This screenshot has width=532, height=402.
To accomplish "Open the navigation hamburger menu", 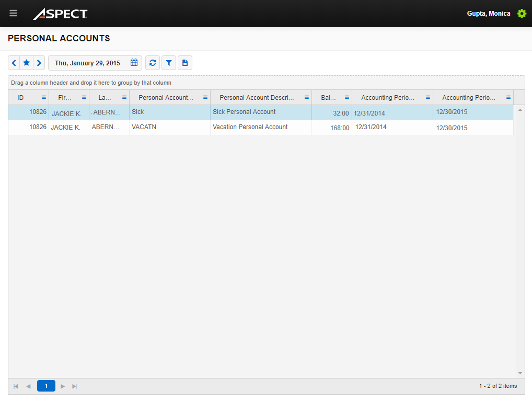I will coord(13,13).
